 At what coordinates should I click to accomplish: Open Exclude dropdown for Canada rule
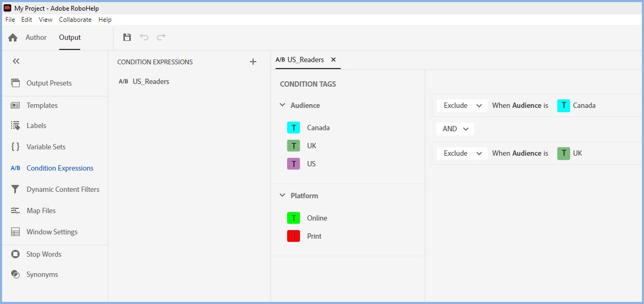[462, 105]
